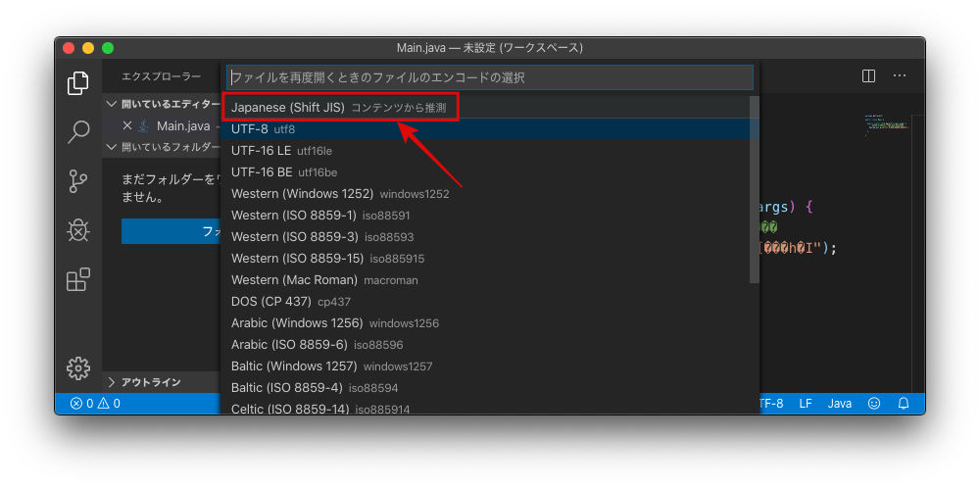Close Main.java in open editors list
Viewport: 980px width, 487px height.
[126, 125]
